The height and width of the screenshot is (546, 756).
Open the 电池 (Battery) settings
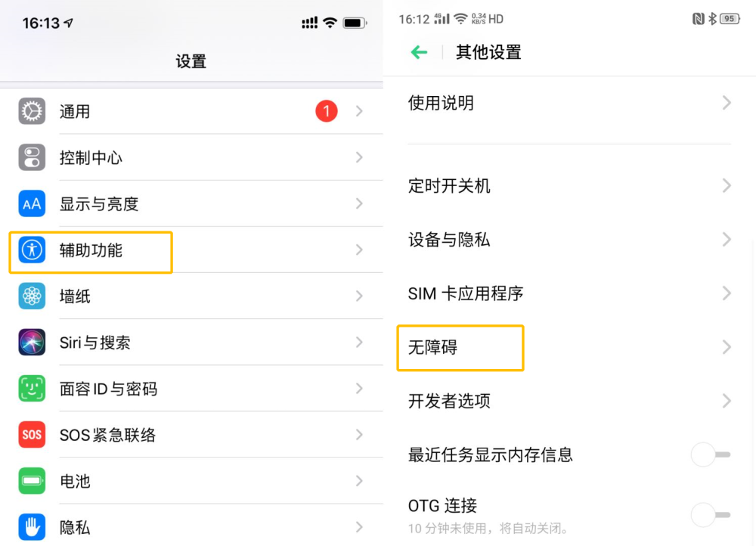(75, 481)
